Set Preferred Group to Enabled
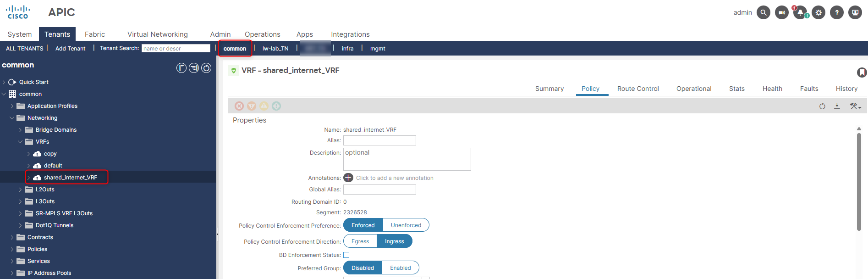Image resolution: width=868 pixels, height=279 pixels. (400, 268)
